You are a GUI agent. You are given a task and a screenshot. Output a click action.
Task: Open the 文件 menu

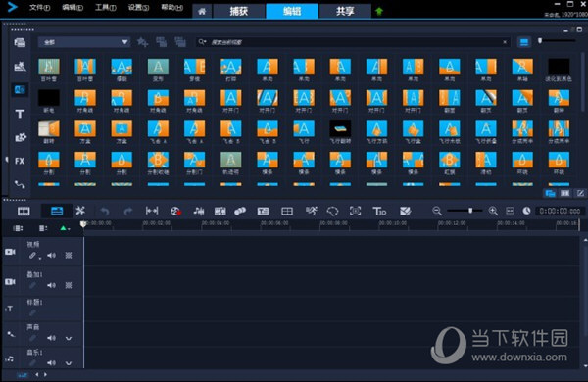[39, 7]
